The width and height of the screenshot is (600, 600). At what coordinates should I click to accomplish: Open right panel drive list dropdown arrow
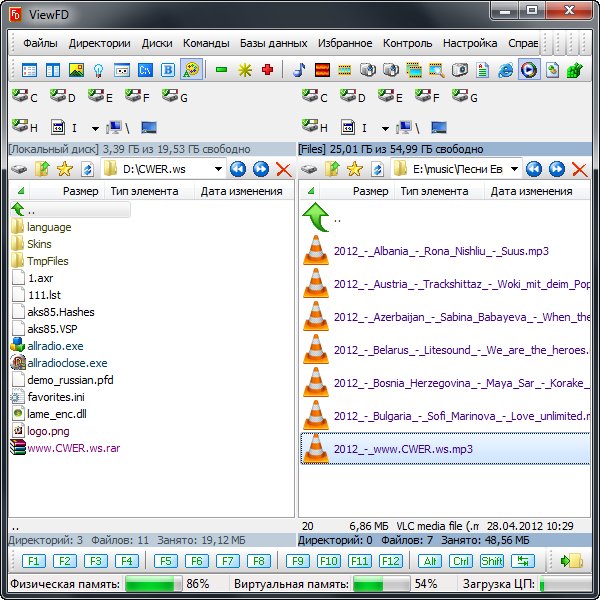tap(385, 128)
